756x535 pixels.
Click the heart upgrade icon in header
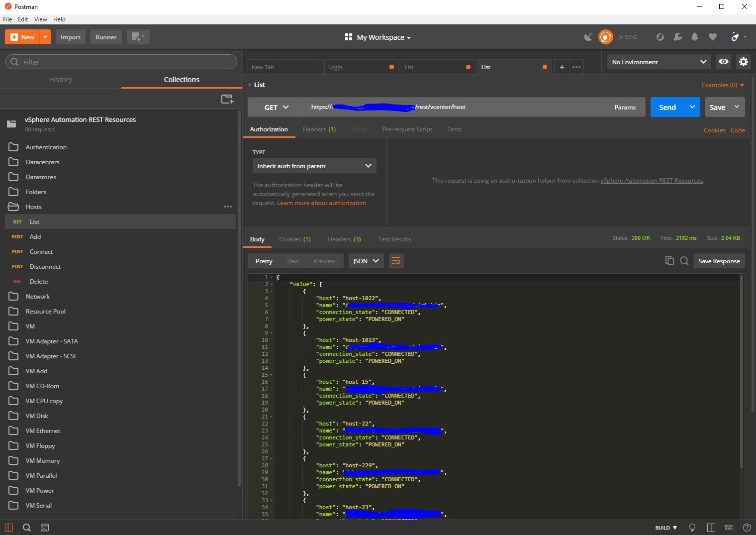pos(712,37)
